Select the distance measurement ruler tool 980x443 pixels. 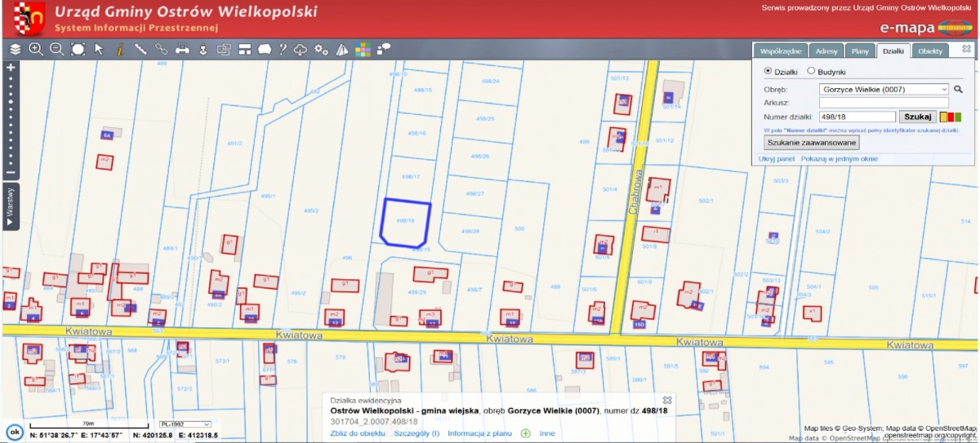point(140,49)
